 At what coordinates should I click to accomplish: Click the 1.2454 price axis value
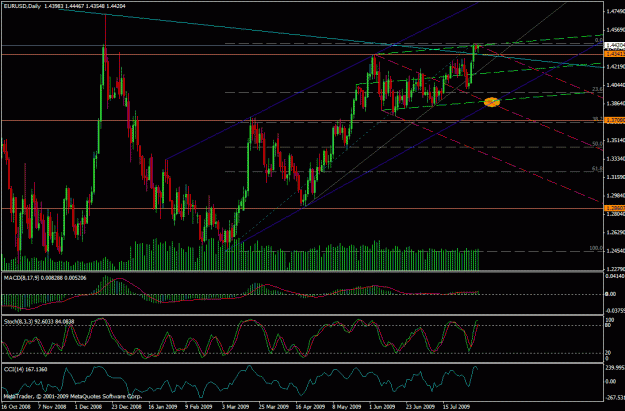click(x=615, y=250)
